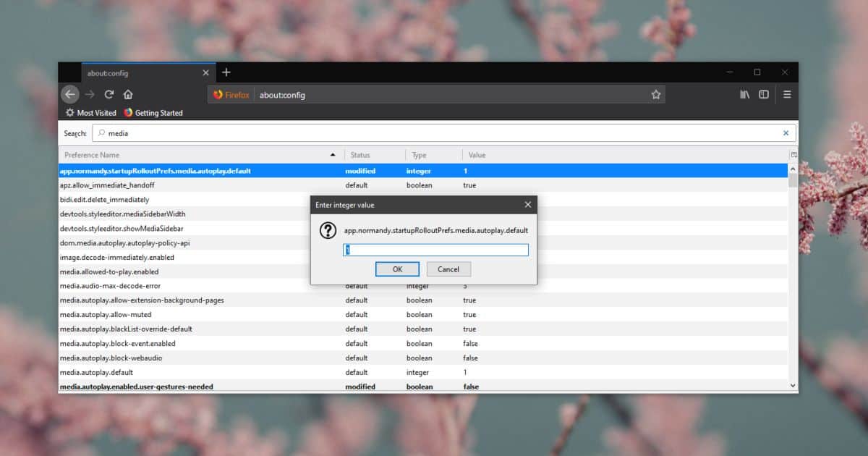The height and width of the screenshot is (456, 868).
Task: Clear the search field with X
Action: [786, 133]
